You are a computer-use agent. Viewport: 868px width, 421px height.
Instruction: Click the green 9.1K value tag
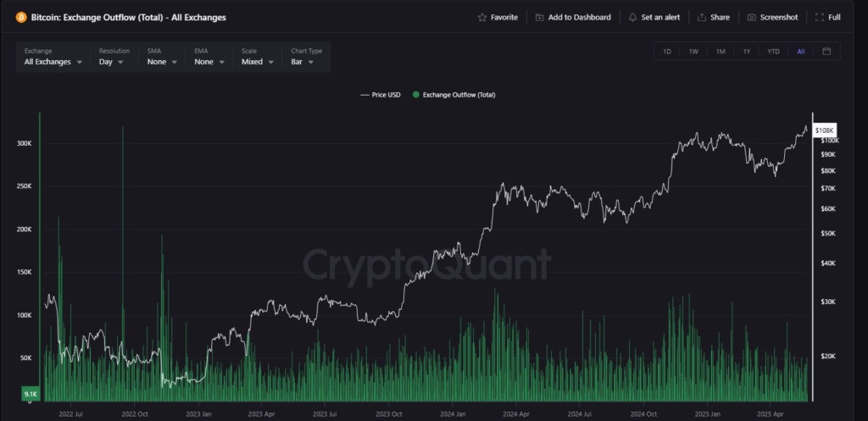(30, 394)
